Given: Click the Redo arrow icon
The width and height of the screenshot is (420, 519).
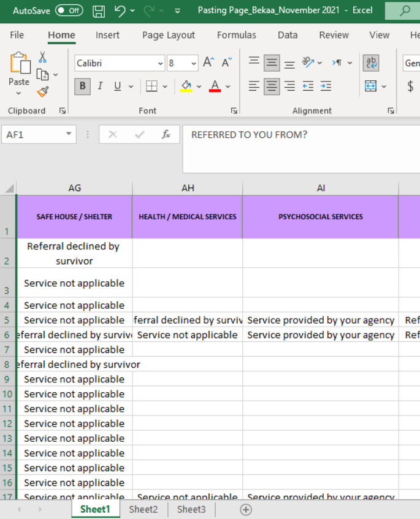Looking at the screenshot, I should [x=150, y=11].
